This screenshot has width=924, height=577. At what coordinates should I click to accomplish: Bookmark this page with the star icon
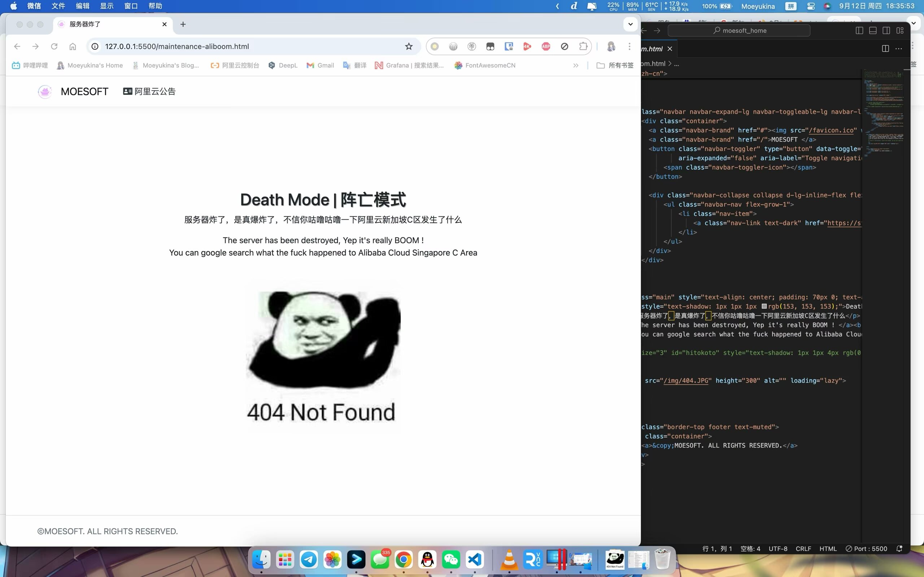pyautogui.click(x=409, y=47)
